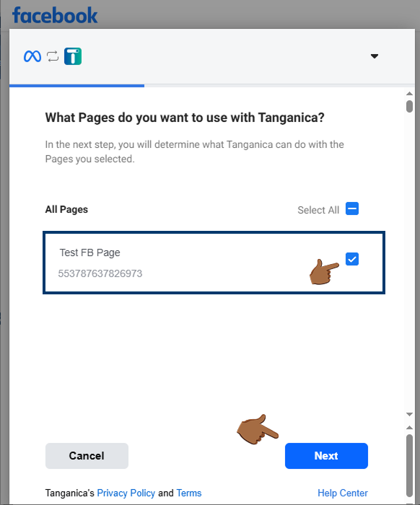Click the "What Pages do you want" heading

tap(185, 118)
